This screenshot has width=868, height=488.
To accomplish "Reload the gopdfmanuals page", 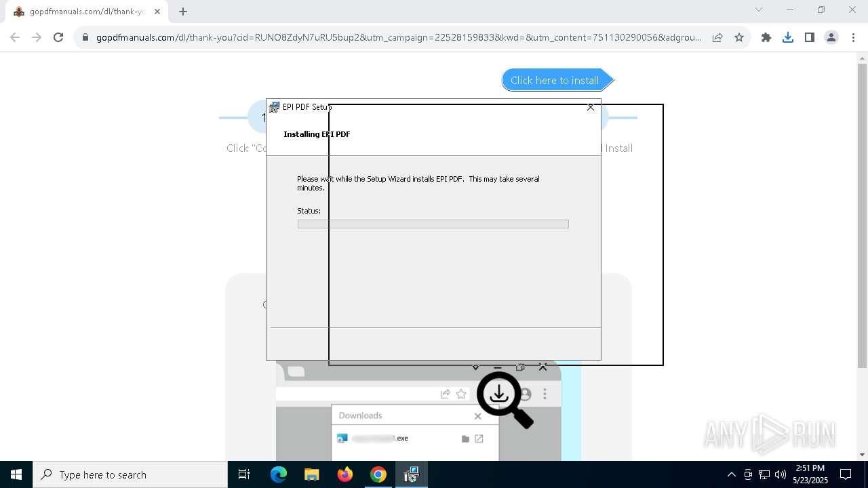I will click(58, 37).
